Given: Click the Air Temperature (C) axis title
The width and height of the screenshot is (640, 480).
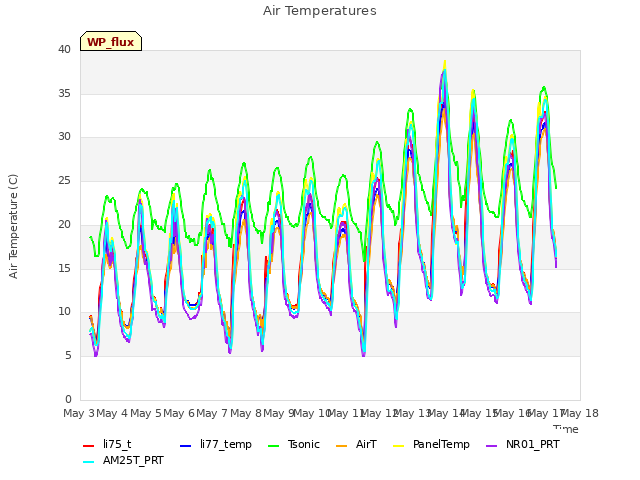Looking at the screenshot, I should (13, 226).
